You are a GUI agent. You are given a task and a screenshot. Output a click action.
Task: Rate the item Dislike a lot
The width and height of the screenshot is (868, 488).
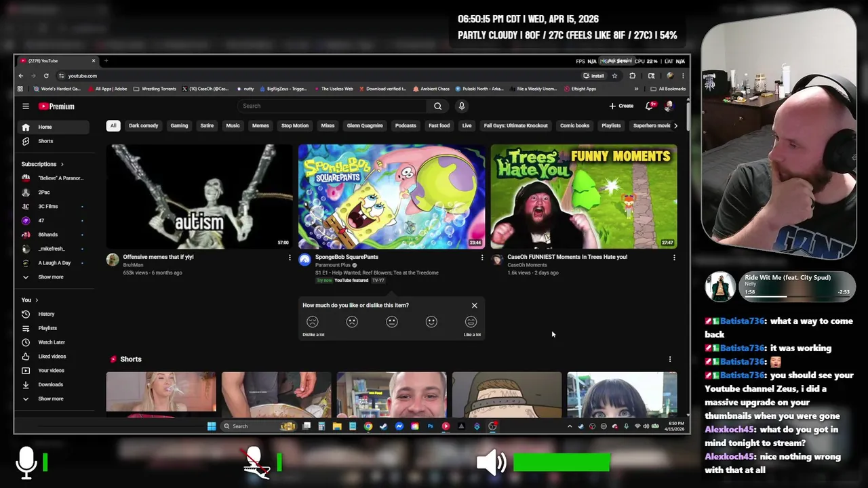[x=313, y=322]
